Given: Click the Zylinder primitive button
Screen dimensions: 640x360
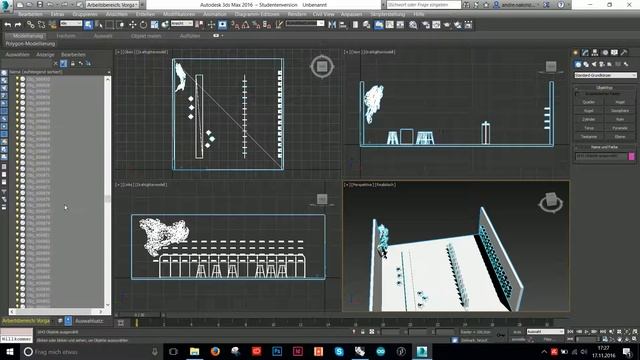Looking at the screenshot, I should (x=589, y=119).
